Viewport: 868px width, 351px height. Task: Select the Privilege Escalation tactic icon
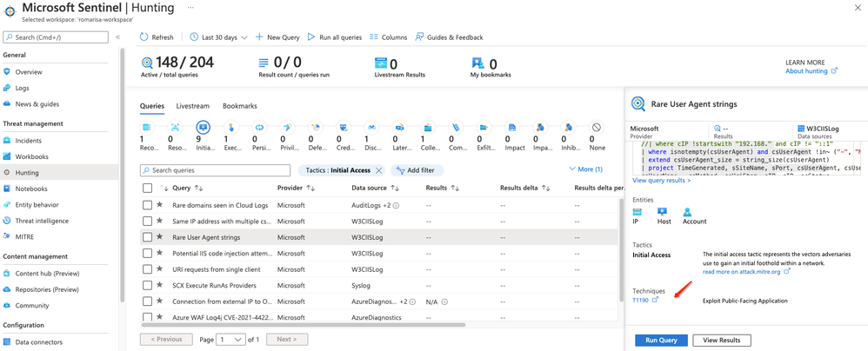(x=287, y=127)
